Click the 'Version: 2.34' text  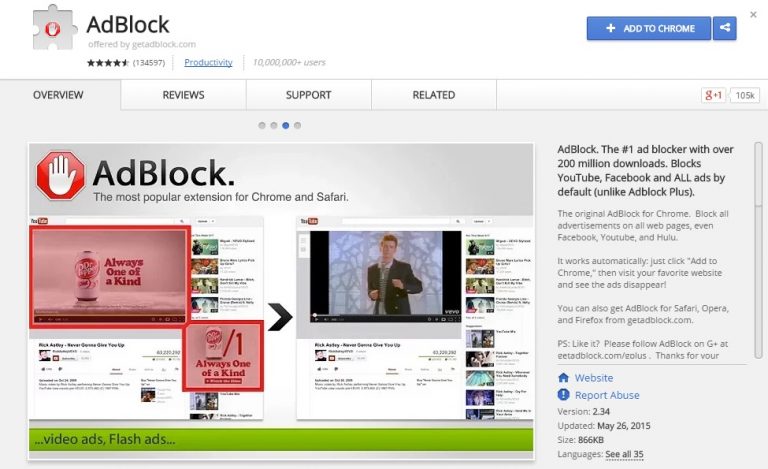583,411
